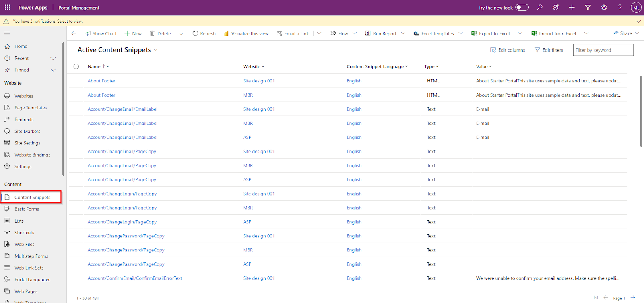Open advanced find filter icon in header

point(588,7)
